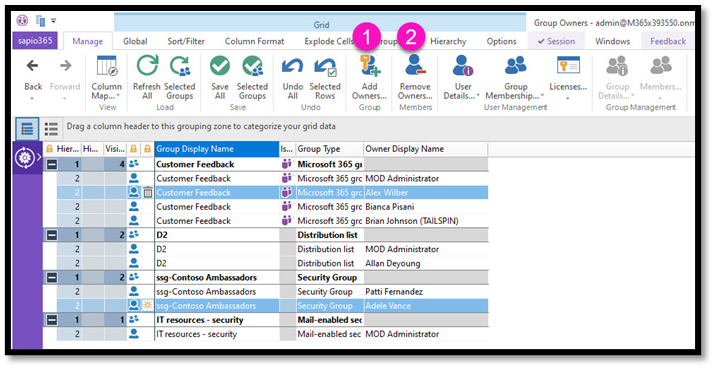
Task: Open the Column Map view
Action: 107,77
